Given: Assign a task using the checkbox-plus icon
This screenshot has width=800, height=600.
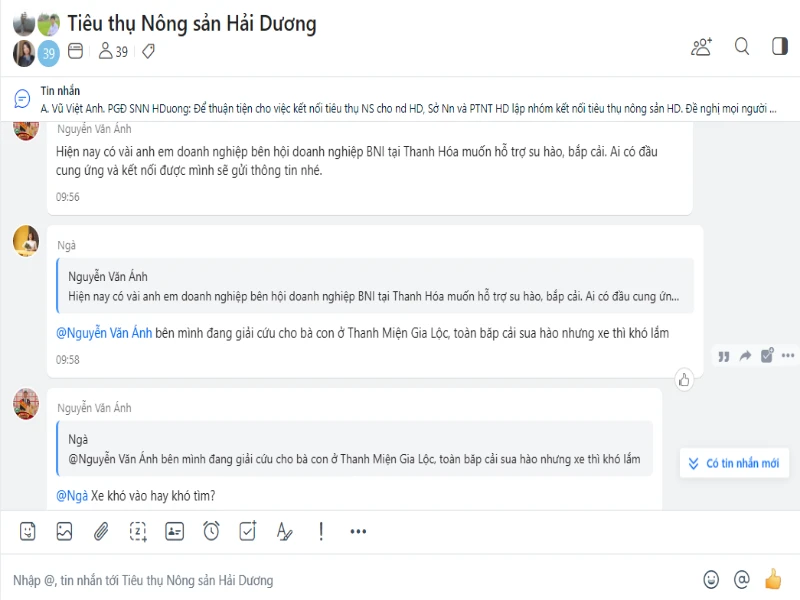Looking at the screenshot, I should click(248, 532).
